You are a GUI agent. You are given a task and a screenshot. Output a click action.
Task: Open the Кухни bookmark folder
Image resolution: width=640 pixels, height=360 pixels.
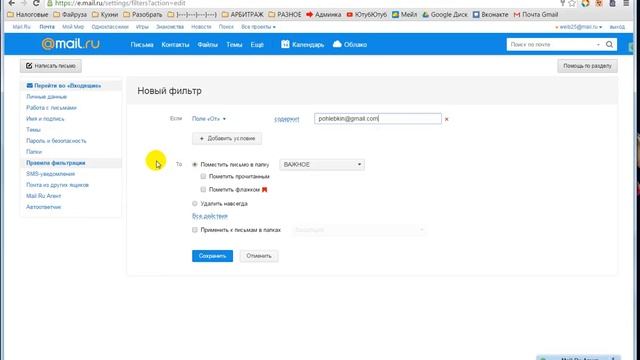[105, 14]
